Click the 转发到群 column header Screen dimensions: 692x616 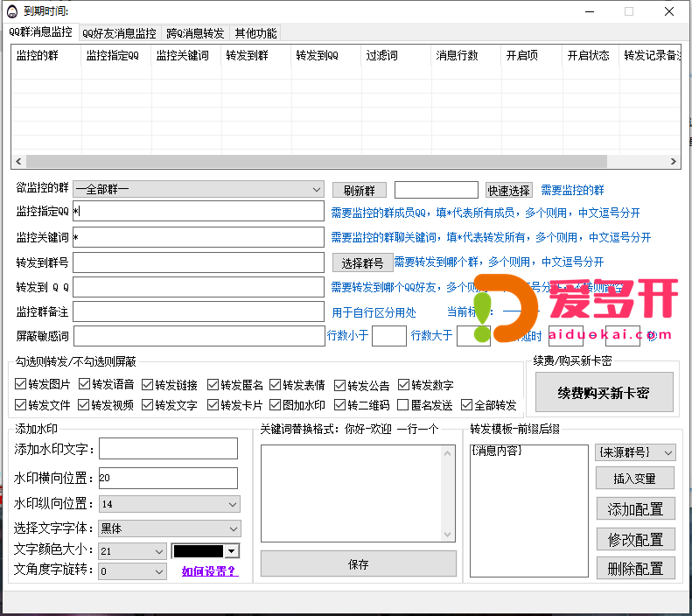255,55
